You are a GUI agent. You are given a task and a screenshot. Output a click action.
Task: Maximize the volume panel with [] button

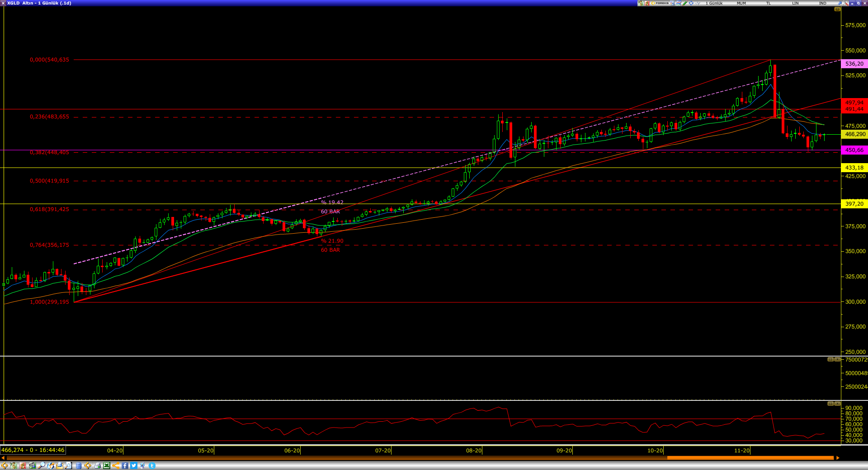click(x=830, y=359)
